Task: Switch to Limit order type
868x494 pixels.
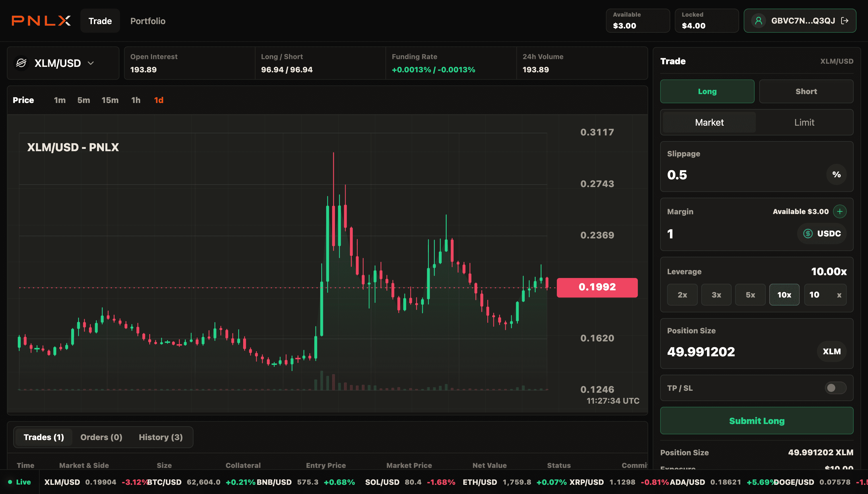Action: click(x=804, y=122)
